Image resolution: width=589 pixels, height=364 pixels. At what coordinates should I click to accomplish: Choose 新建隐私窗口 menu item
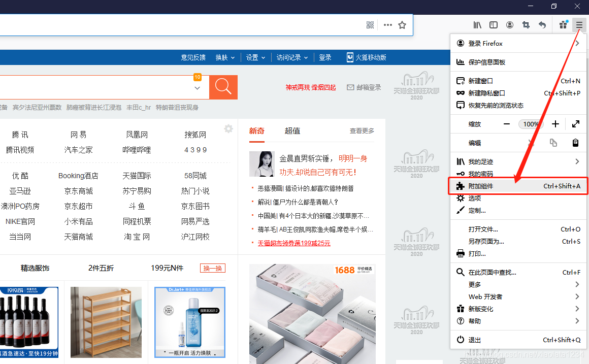pyautogui.click(x=518, y=93)
